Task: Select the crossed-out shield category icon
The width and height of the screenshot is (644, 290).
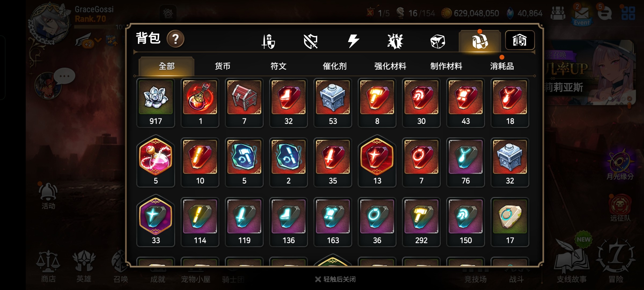Action: 310,41
